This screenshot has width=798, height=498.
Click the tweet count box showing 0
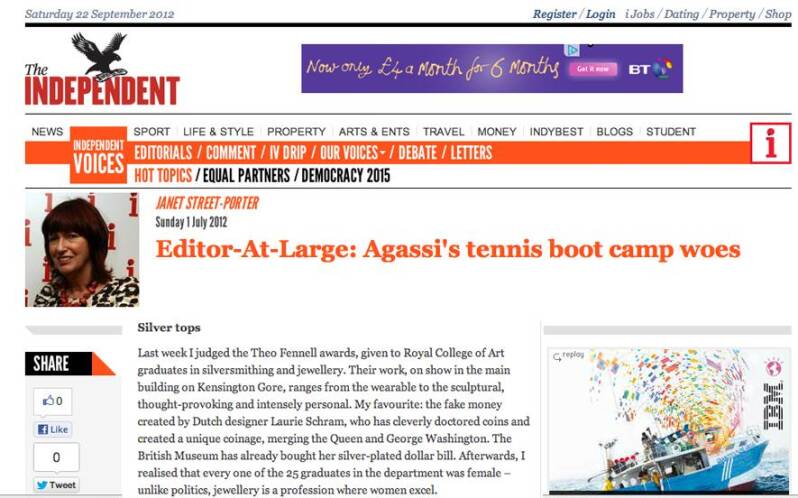tap(56, 457)
